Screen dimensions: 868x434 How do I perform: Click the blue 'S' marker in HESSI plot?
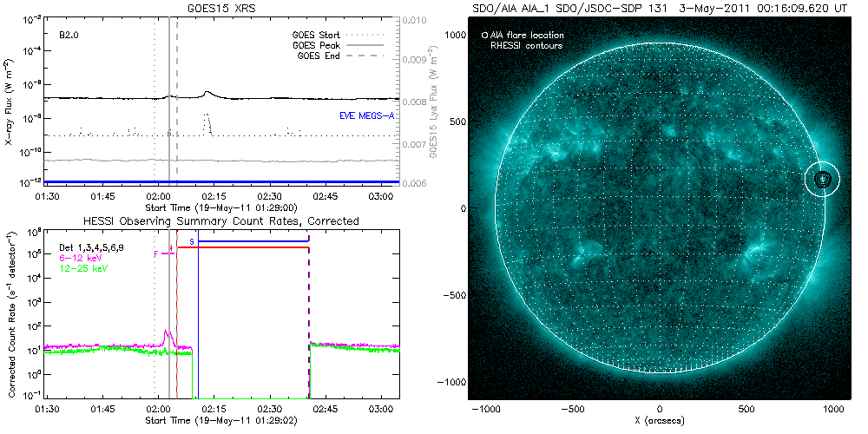192,240
